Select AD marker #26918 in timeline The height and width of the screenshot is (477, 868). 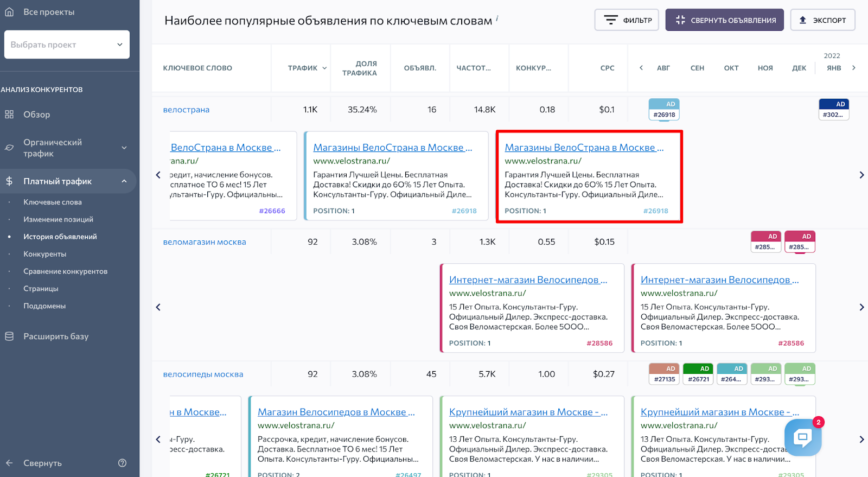pos(664,110)
